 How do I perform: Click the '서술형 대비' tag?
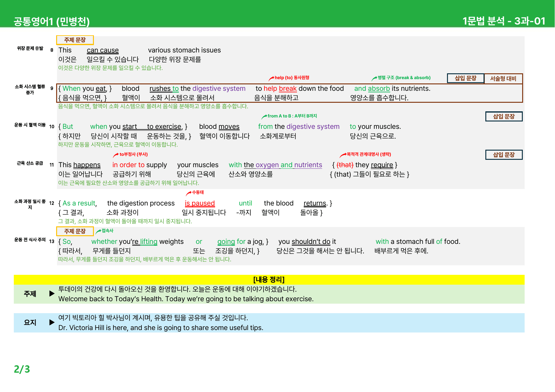503,79
